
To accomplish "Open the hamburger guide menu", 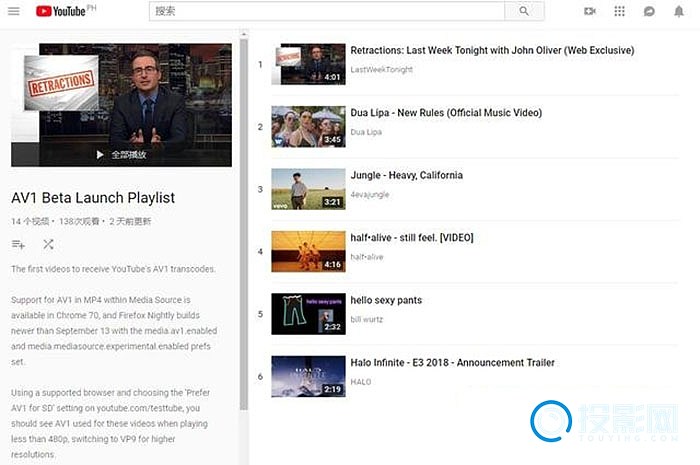I will pos(13,11).
